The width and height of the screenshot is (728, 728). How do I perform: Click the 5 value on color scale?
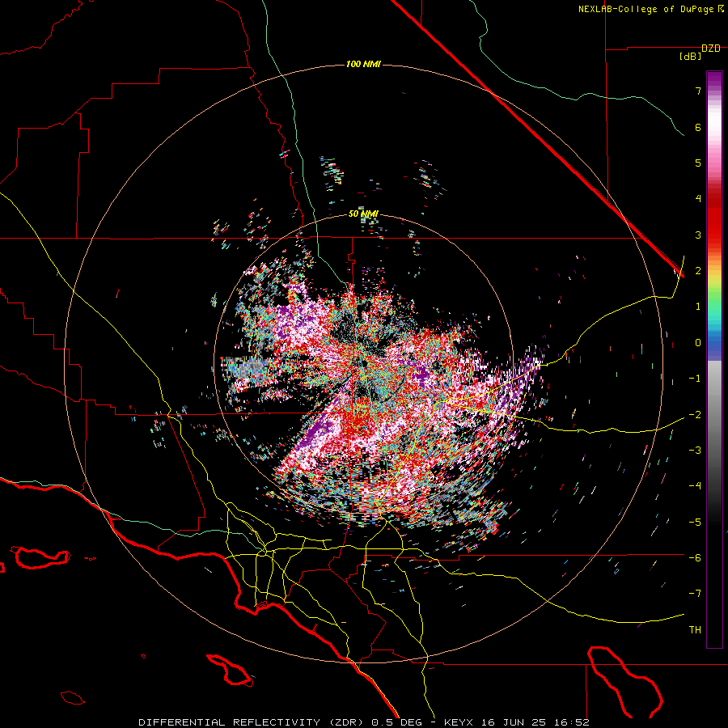[x=698, y=163]
